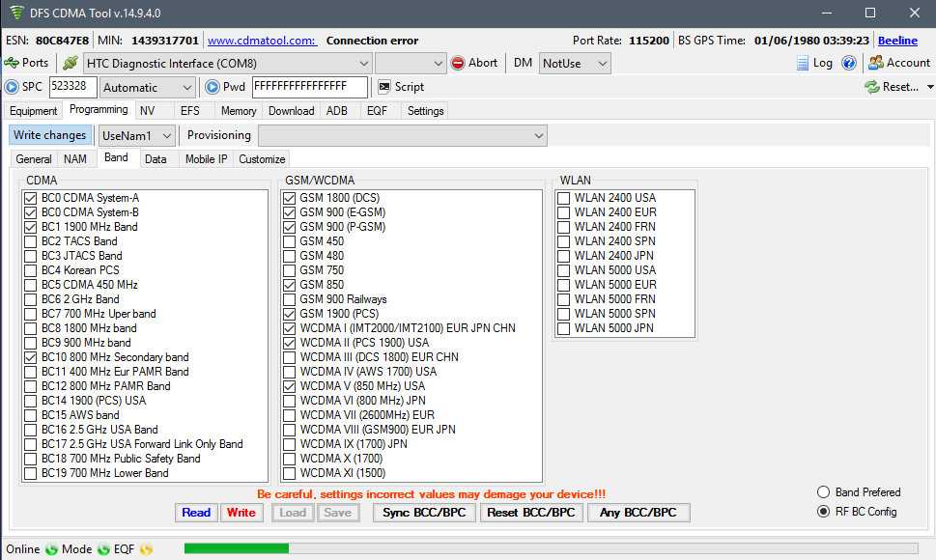Open the SPC Automatic mode dropdown
The image size is (936, 560).
(148, 88)
